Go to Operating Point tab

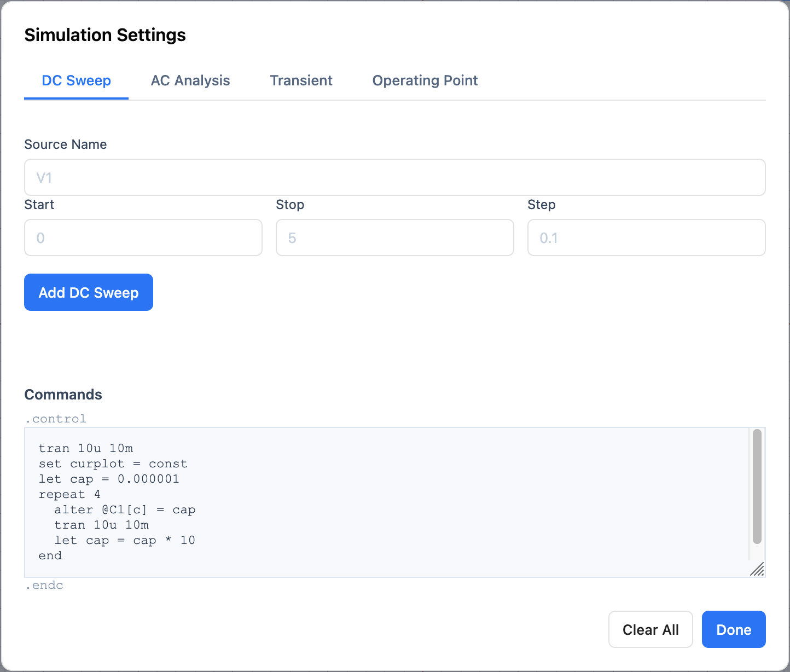pyautogui.click(x=425, y=80)
